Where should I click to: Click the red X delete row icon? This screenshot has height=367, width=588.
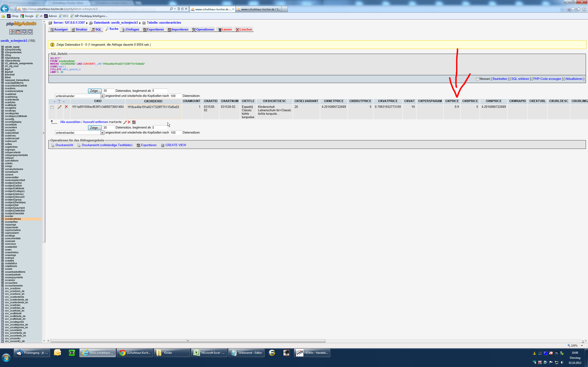click(x=66, y=107)
